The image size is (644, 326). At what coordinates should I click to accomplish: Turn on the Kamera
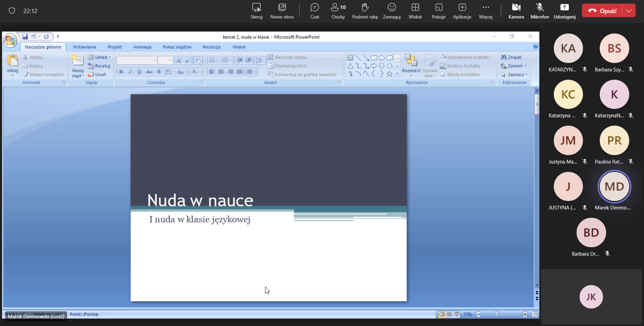click(516, 11)
